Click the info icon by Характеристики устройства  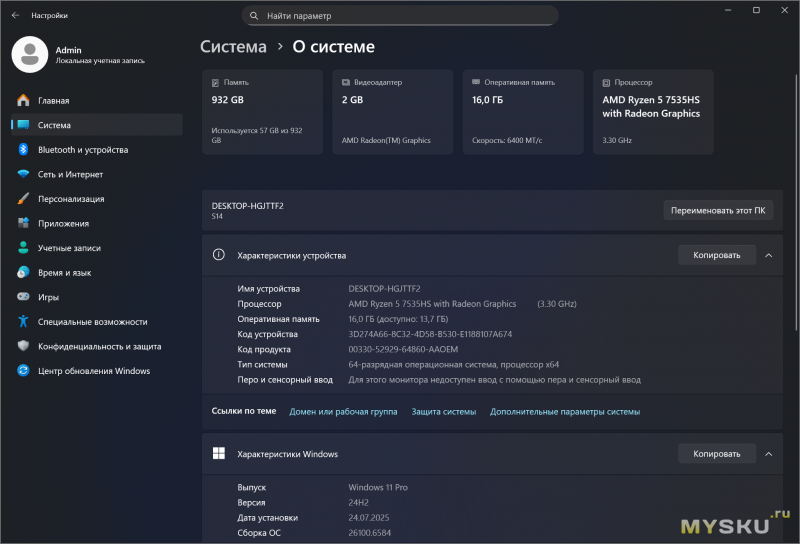tap(218, 255)
